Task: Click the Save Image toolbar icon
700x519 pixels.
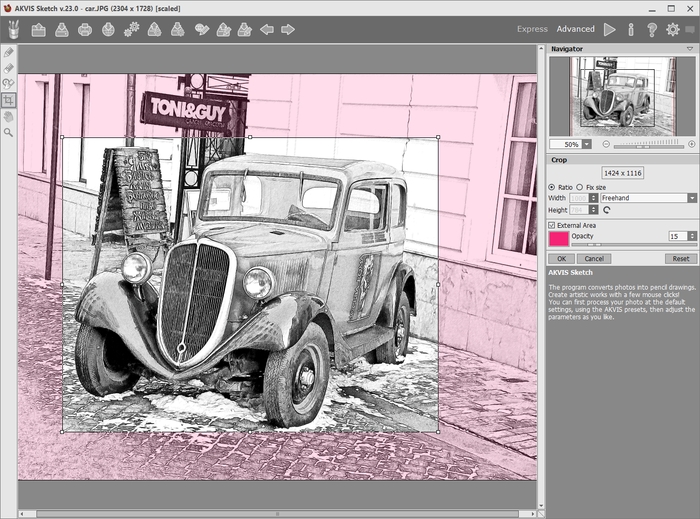Action: [62, 30]
